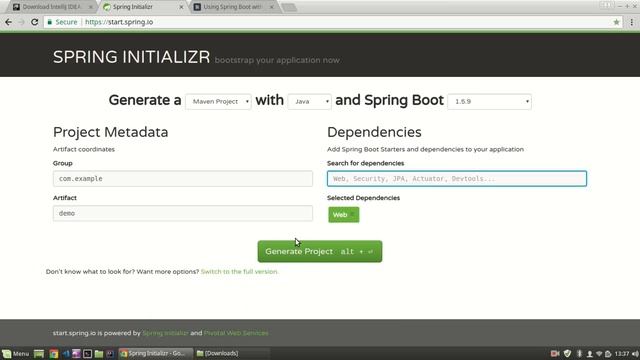Click the tray icon left of the clock
640x360 pixels.
[608, 353]
